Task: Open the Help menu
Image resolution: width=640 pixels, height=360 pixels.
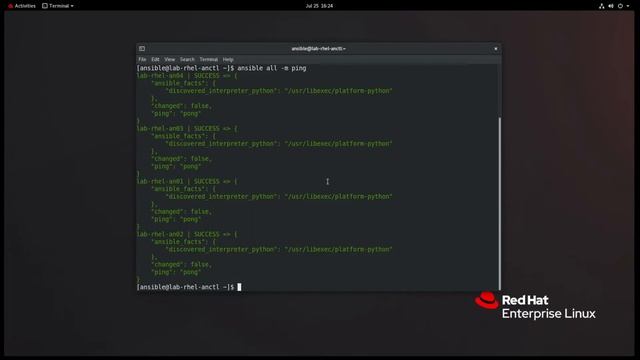Action: tap(228, 59)
